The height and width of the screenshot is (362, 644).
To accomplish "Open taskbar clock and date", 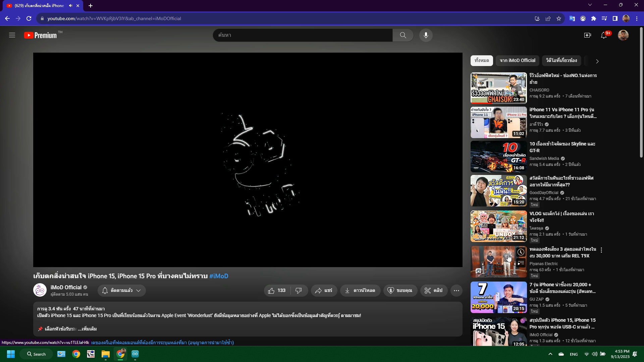I will pos(620,354).
